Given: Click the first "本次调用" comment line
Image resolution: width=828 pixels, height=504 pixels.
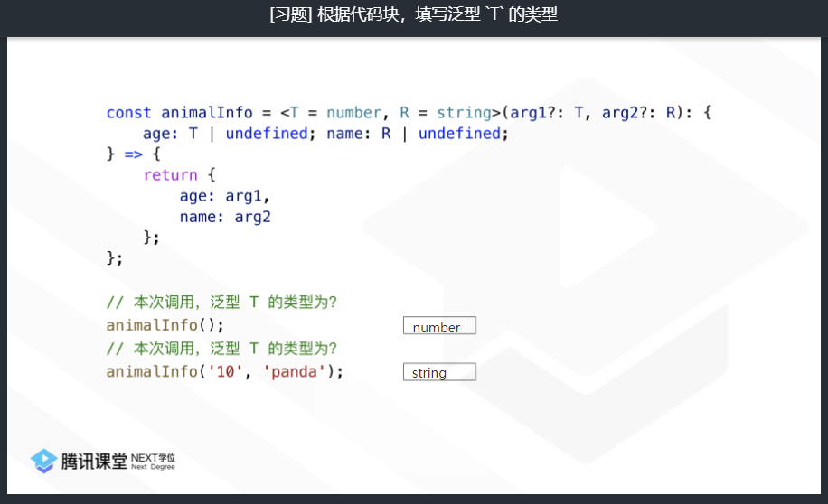Looking at the screenshot, I should tap(221, 303).
